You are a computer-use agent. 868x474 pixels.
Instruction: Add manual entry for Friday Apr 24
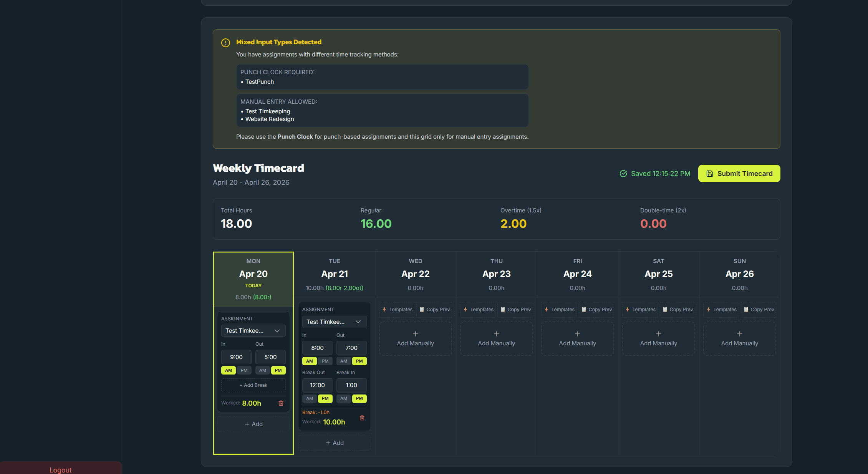tap(578, 338)
